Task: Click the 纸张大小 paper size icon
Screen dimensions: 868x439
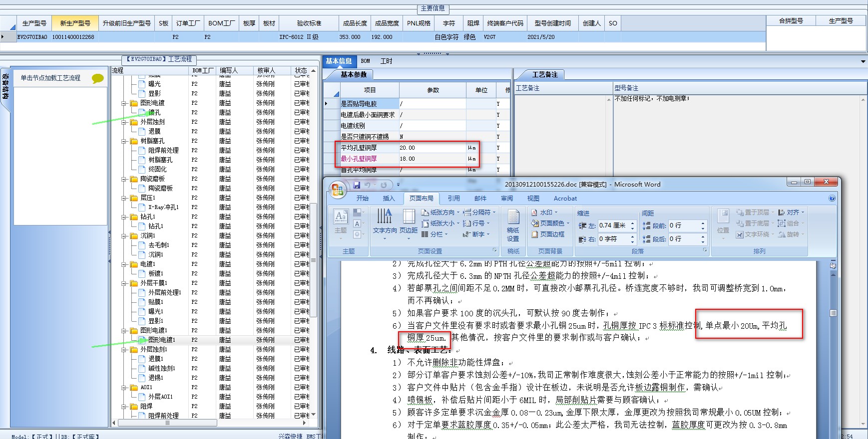Action: (x=425, y=223)
